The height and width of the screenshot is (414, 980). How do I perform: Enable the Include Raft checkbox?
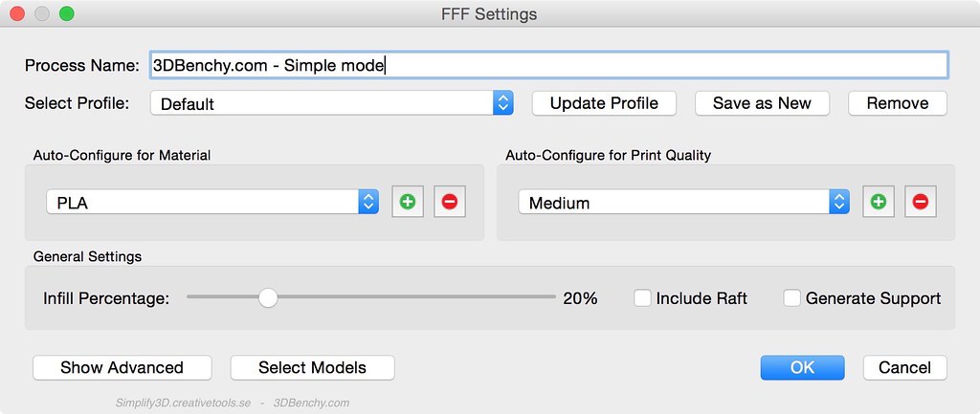[x=642, y=298]
